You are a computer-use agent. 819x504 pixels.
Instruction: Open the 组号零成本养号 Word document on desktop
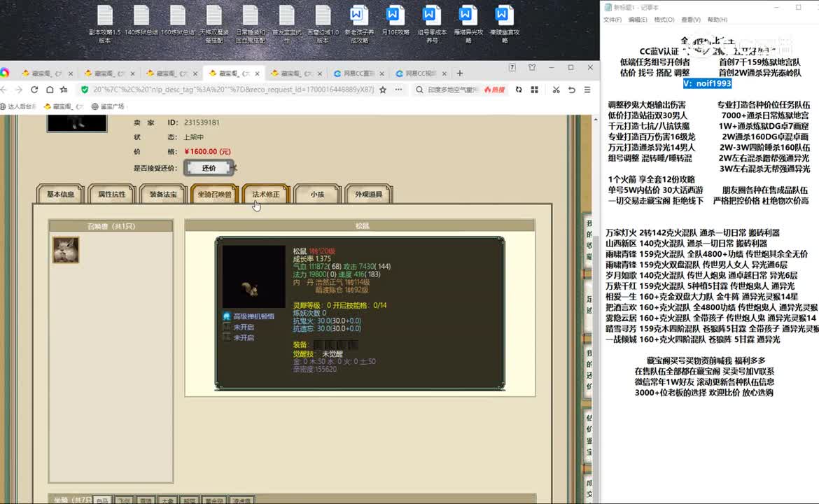coord(431,24)
